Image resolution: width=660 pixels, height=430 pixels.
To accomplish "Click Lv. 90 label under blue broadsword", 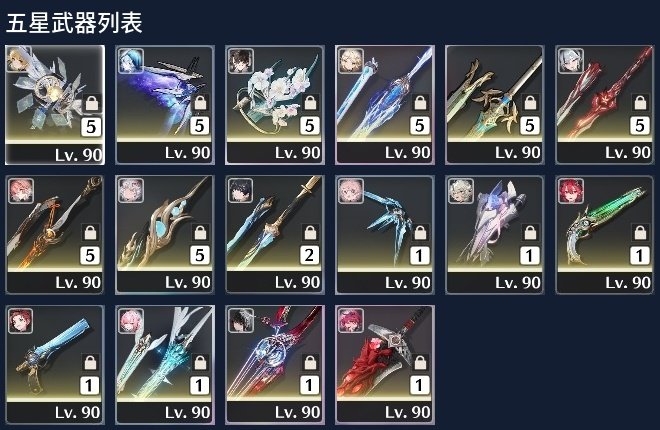I will 77,412.
